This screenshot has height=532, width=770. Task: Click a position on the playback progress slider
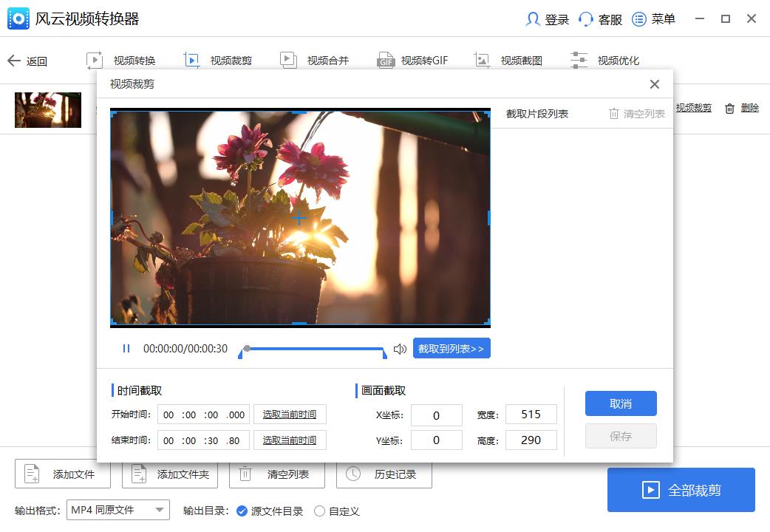[314, 348]
